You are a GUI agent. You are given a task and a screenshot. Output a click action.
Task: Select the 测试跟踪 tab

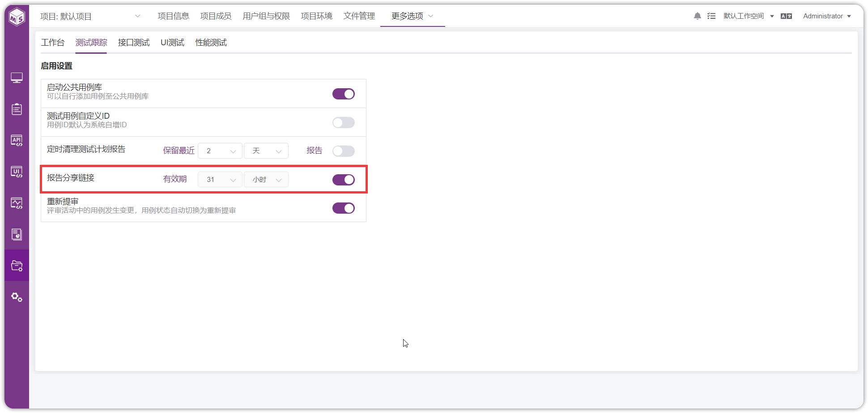pos(91,43)
